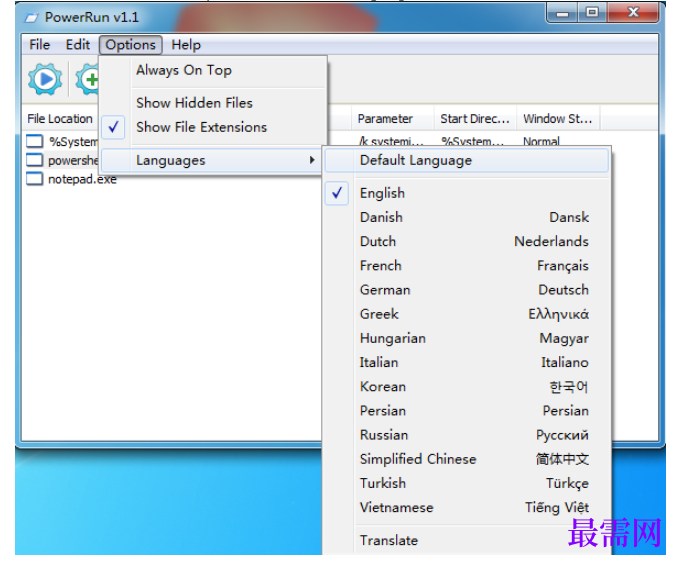Select Default Language entry

[x=467, y=160]
